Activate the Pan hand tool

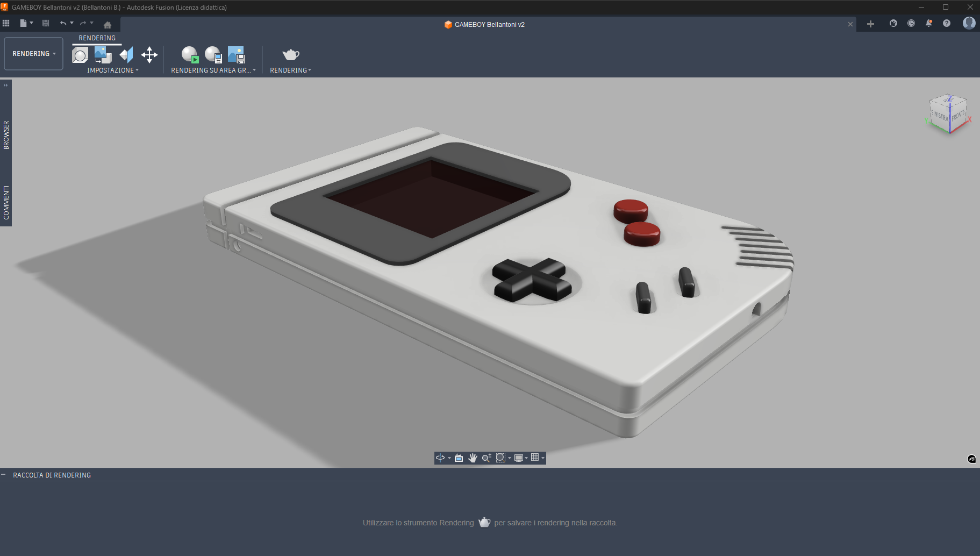click(x=473, y=458)
